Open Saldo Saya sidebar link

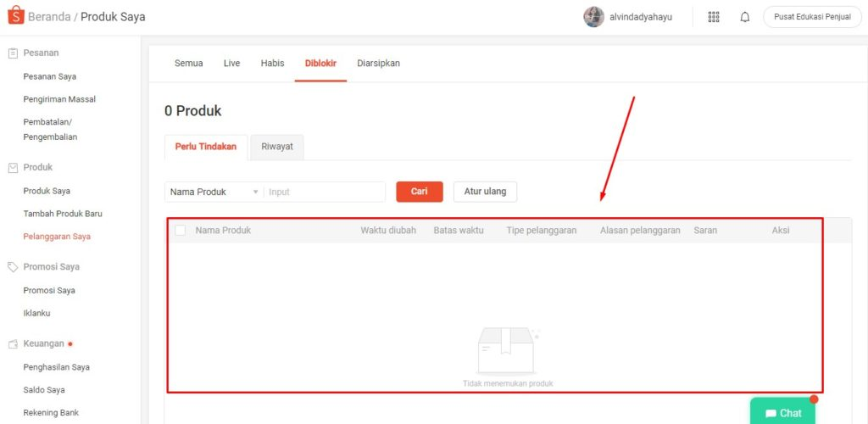pos(44,390)
